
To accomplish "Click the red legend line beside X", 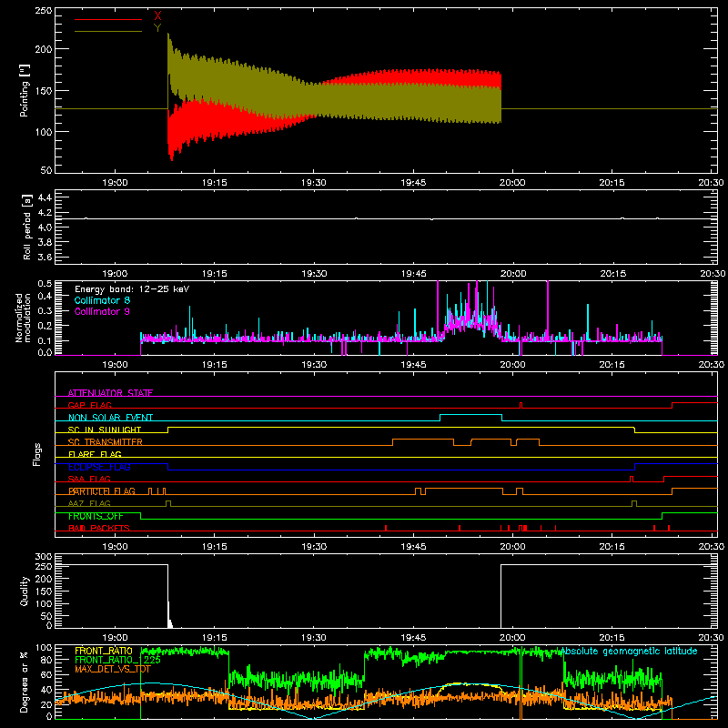I will [108, 19].
